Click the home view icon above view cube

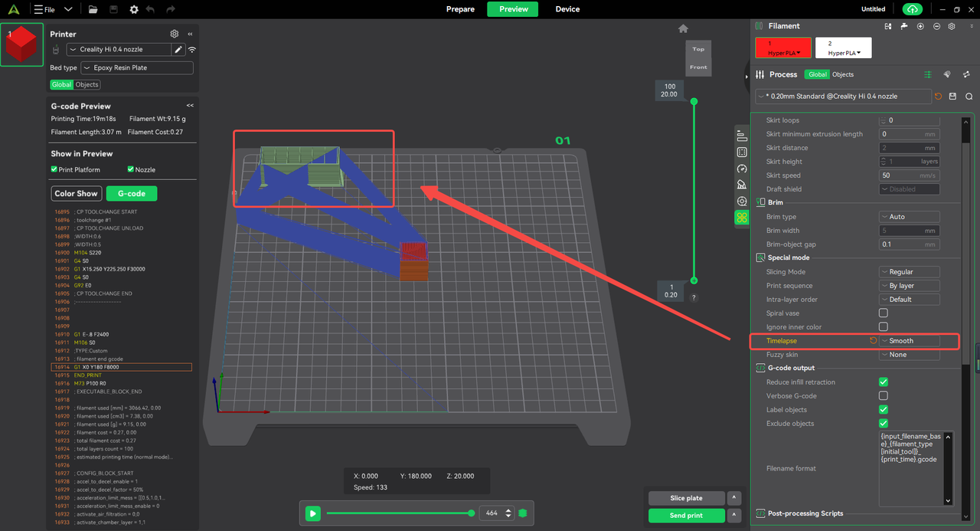click(x=683, y=29)
